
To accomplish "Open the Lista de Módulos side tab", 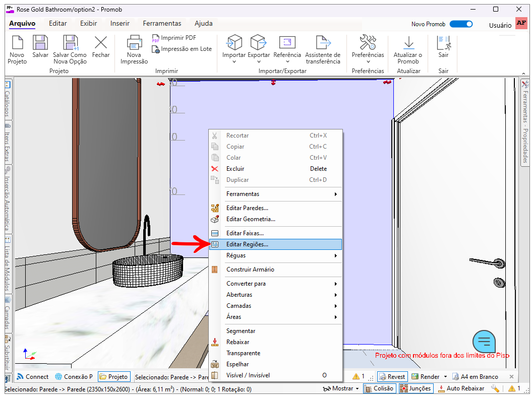I will click(8, 264).
